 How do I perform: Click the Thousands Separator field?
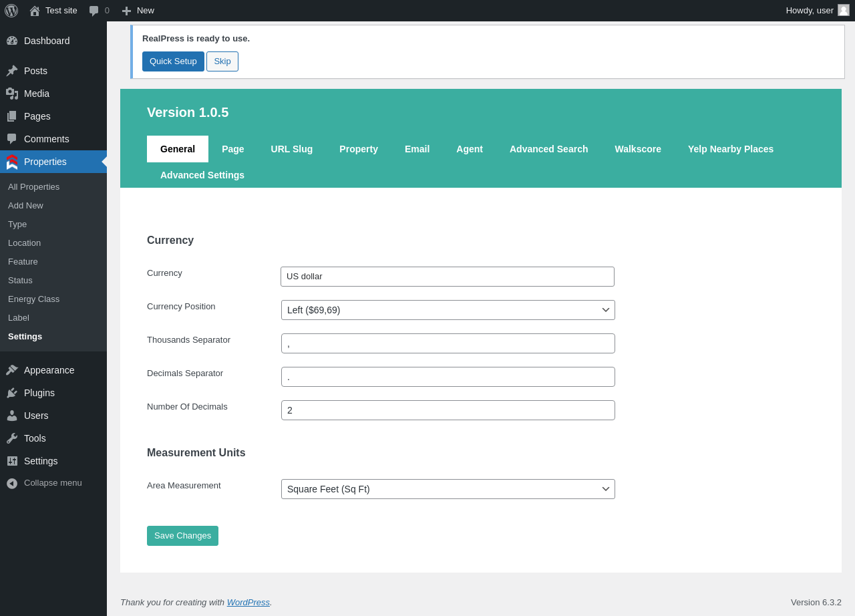pyautogui.click(x=448, y=343)
